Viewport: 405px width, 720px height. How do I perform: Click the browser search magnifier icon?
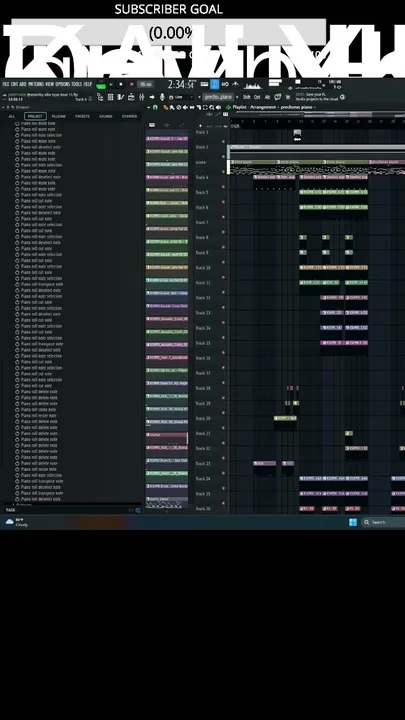click(138, 510)
